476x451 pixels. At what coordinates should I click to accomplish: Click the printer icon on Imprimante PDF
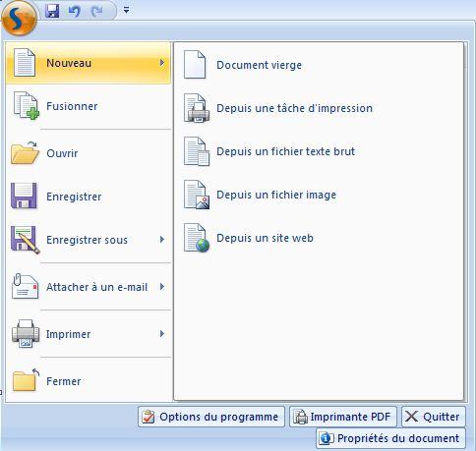(300, 417)
